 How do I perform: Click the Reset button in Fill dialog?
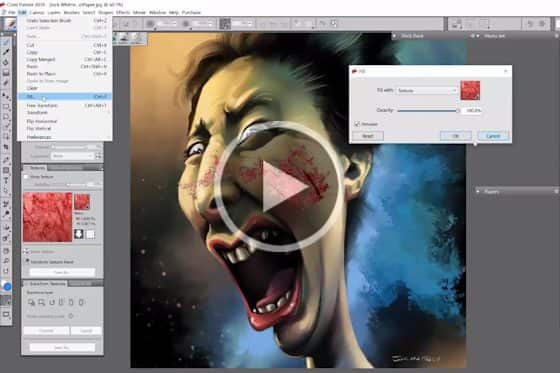[368, 136]
